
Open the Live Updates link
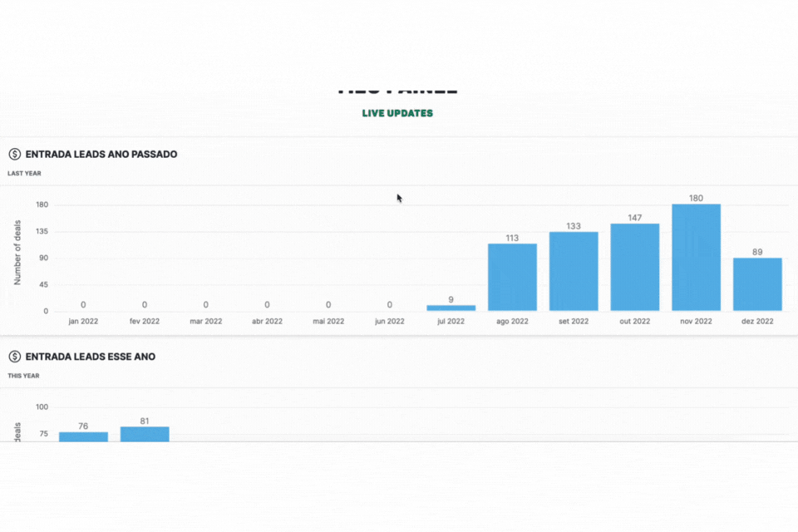coord(397,113)
